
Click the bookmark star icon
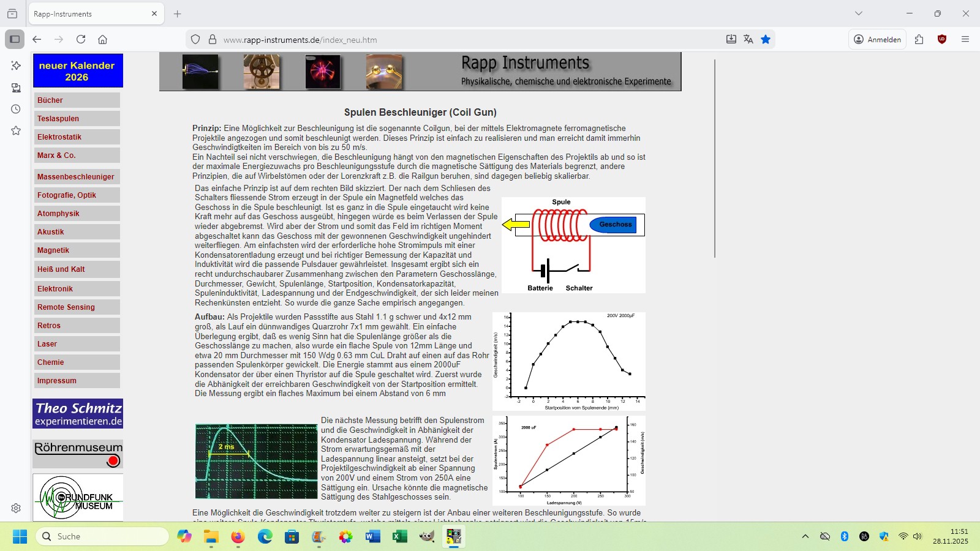pyautogui.click(x=765, y=39)
